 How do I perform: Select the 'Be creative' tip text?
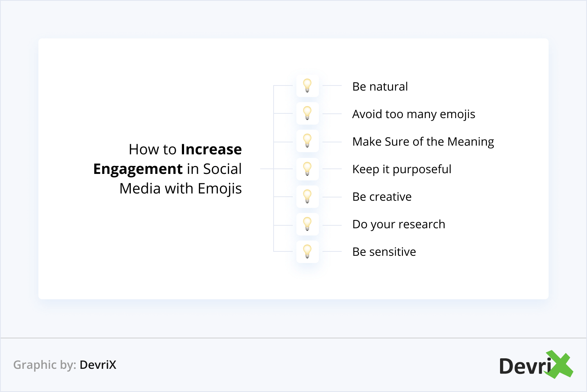[x=382, y=197]
